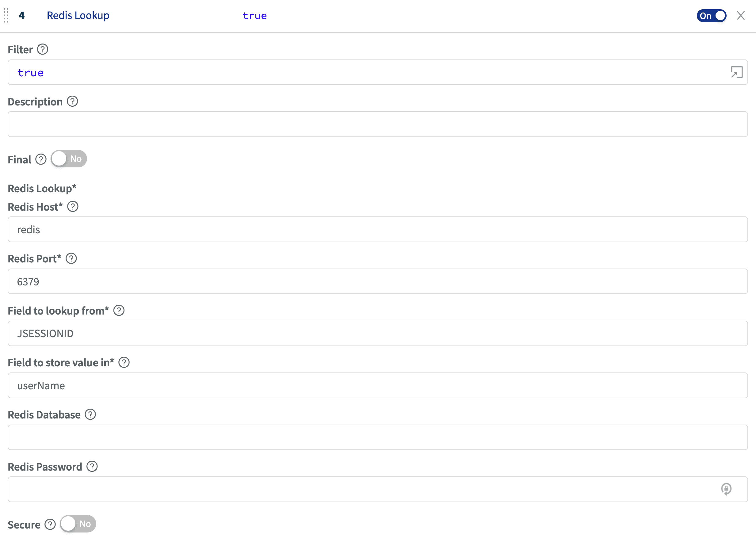Open help for Field to lookup from
The width and height of the screenshot is (756, 542).
click(x=119, y=311)
